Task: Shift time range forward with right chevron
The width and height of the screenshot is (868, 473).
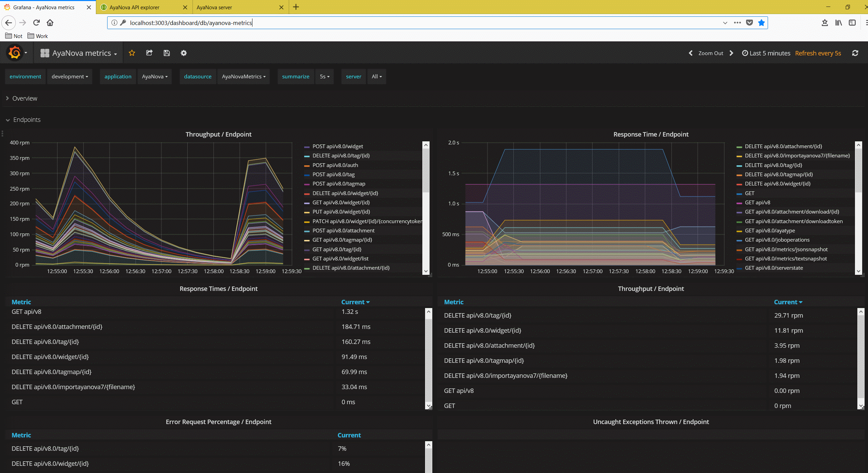Action: 731,53
